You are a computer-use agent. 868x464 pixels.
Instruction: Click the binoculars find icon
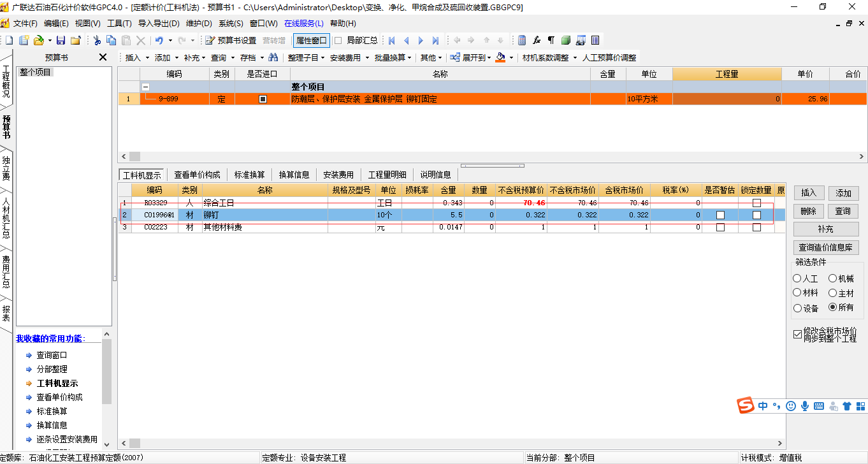(x=273, y=57)
